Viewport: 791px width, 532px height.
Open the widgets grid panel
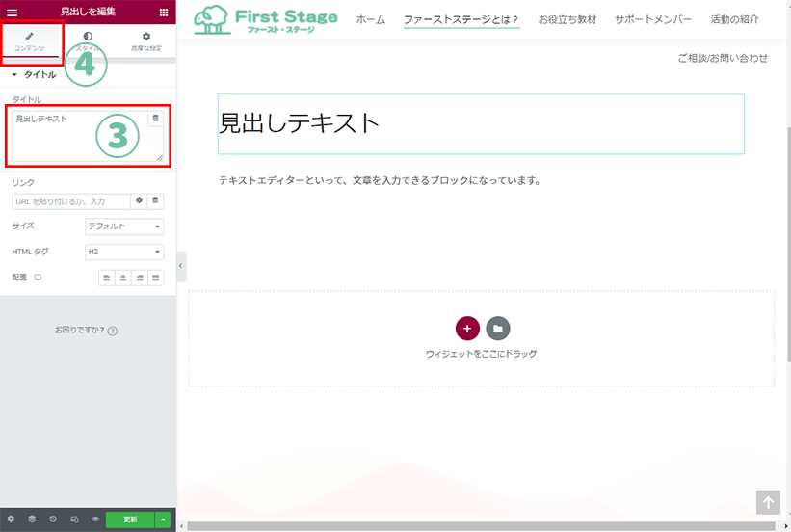point(163,12)
